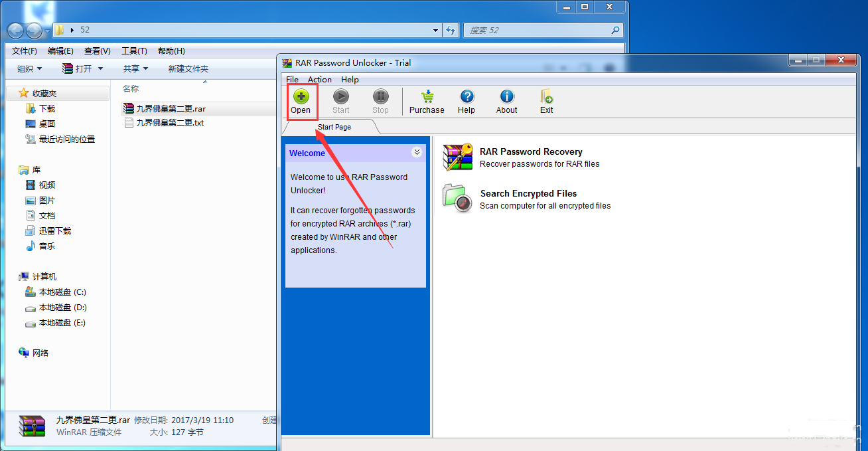Select 本地磁盘 (D:) in navigation pane
Viewport: 868px width, 451px height.
(56, 308)
